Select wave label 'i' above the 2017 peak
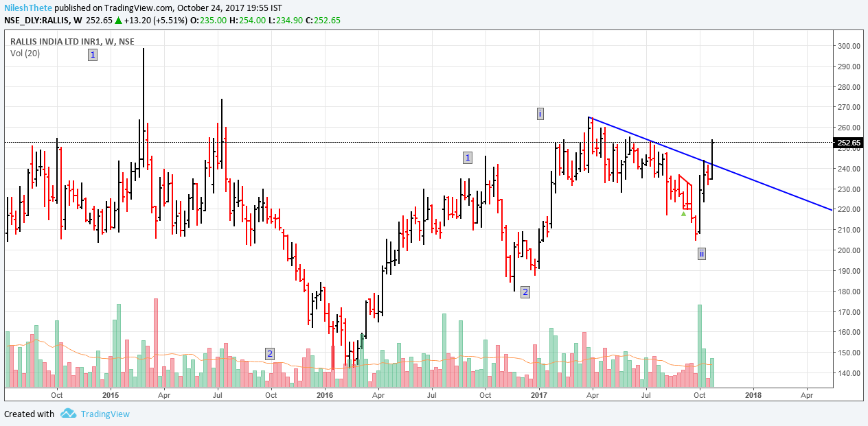The width and height of the screenshot is (868, 426). pyautogui.click(x=540, y=113)
